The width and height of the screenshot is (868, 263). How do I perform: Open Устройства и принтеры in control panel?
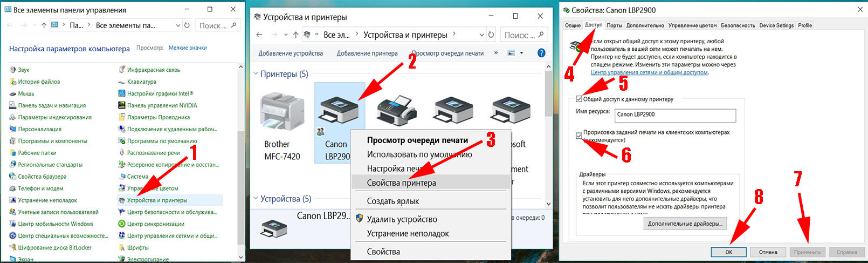(x=157, y=200)
